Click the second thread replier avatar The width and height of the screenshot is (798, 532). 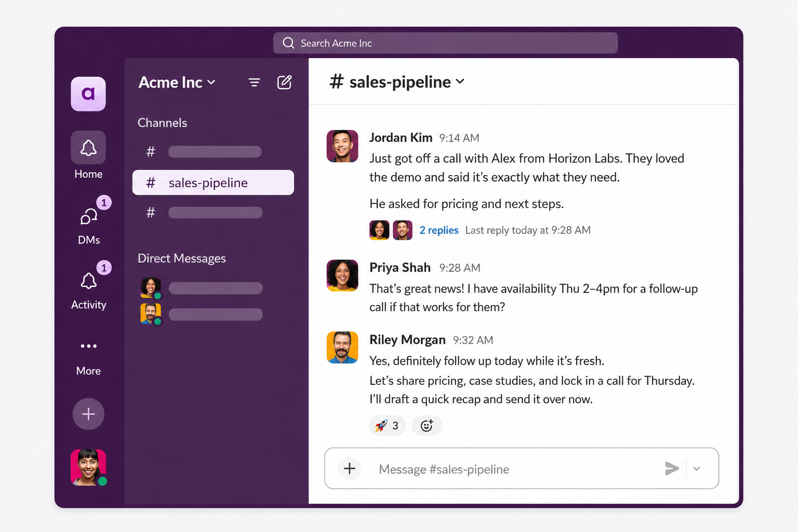click(403, 230)
